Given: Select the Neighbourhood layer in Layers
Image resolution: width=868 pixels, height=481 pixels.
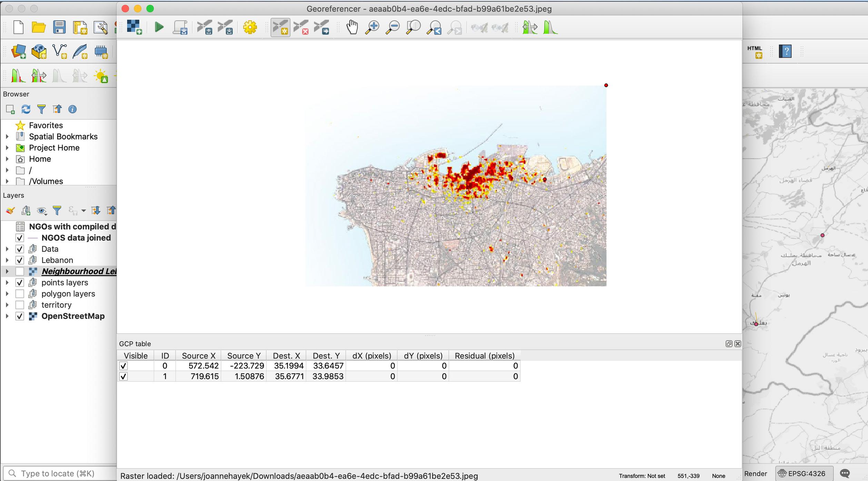Looking at the screenshot, I should 79,272.
